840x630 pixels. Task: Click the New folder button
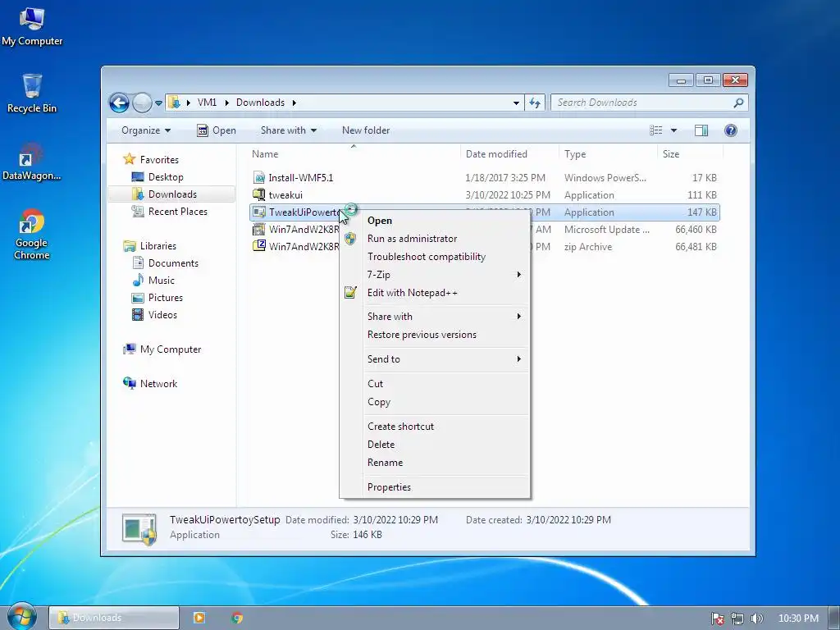tap(366, 130)
